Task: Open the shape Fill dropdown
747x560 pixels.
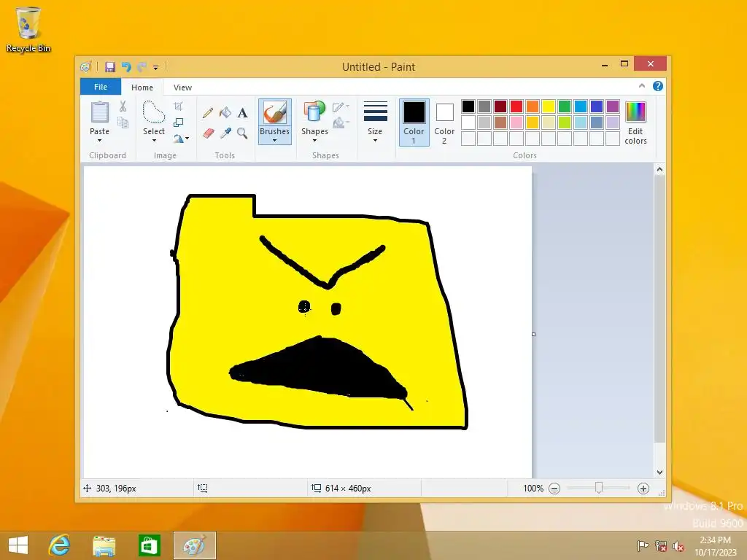Action: pos(341,123)
